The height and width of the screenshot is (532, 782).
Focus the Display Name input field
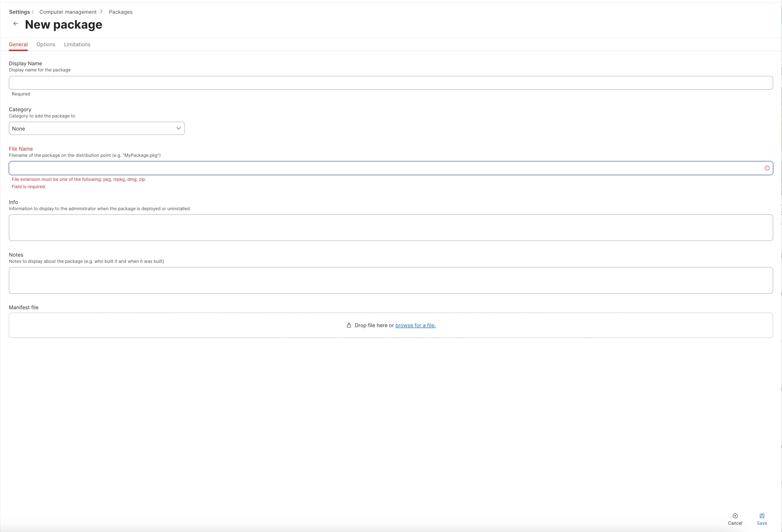tap(391, 83)
